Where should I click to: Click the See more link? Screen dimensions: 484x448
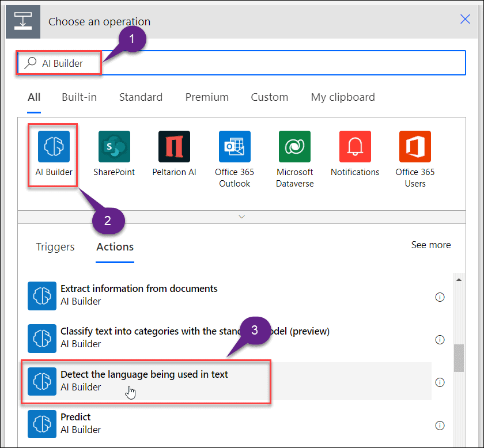[x=431, y=245]
